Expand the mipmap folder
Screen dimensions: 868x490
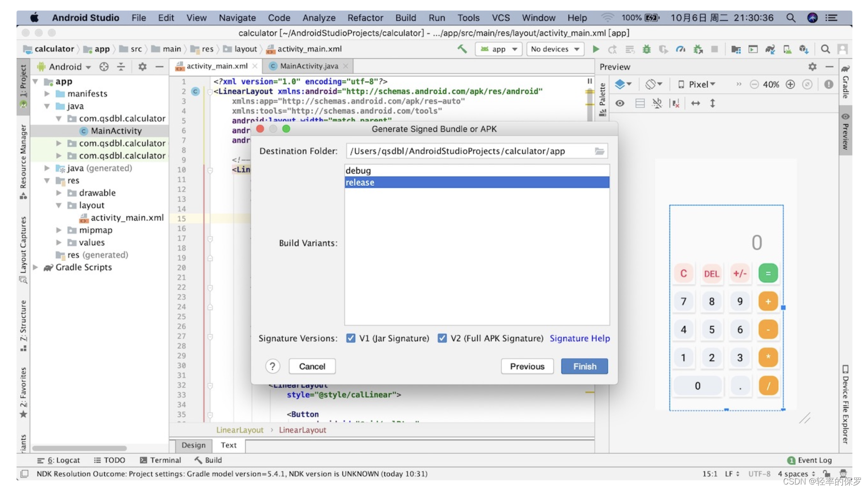(x=59, y=230)
